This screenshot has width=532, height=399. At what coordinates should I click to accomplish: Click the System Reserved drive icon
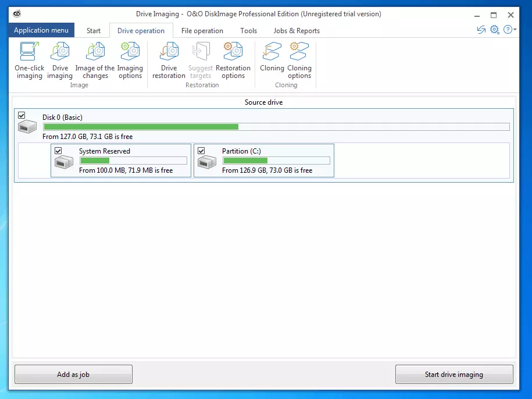tap(64, 162)
